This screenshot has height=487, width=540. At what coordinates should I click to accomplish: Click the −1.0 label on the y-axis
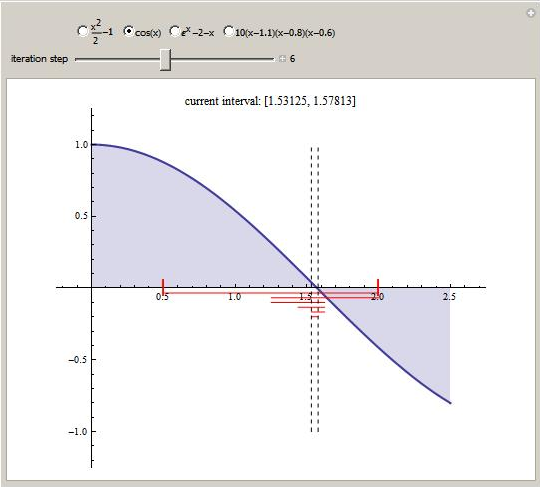(x=78, y=432)
